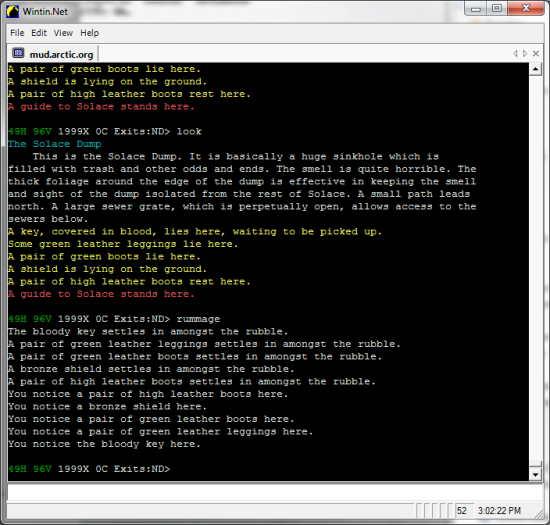Click the Wintin.Net app icon in title bar
The width and height of the screenshot is (550, 525).
coord(13,12)
